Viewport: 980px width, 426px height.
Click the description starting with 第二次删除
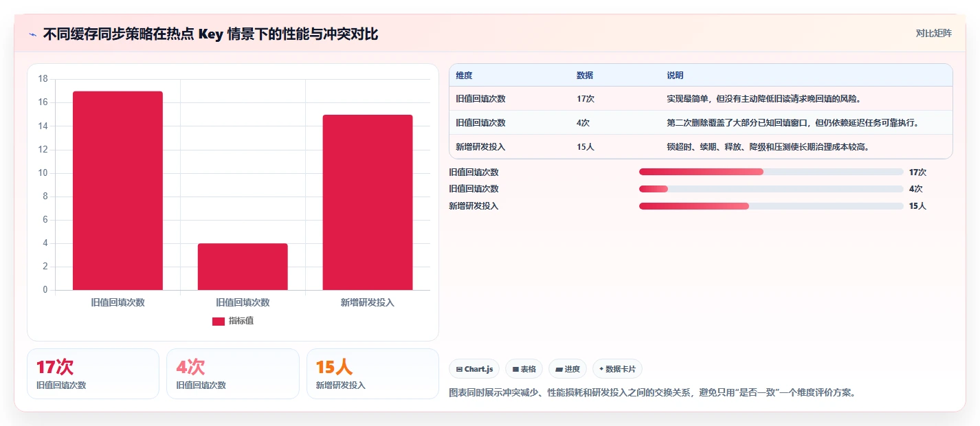click(792, 123)
